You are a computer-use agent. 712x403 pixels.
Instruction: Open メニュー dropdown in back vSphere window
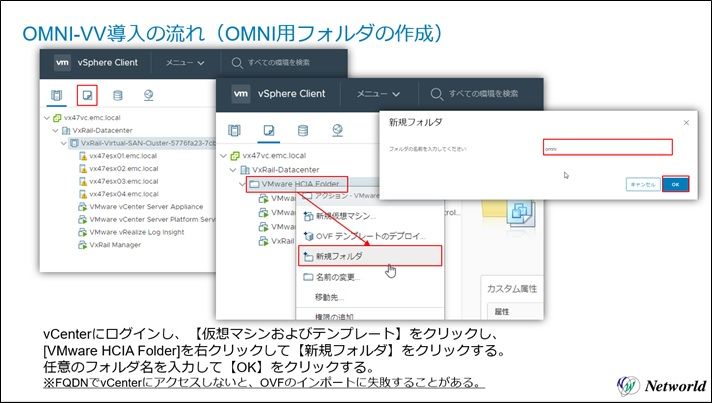tap(185, 63)
